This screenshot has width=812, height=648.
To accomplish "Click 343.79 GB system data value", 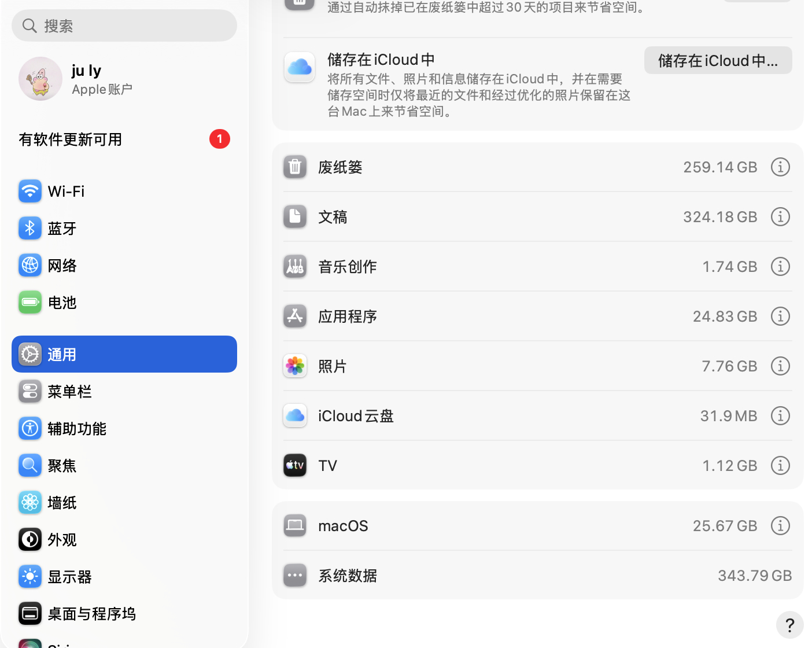I will (755, 576).
